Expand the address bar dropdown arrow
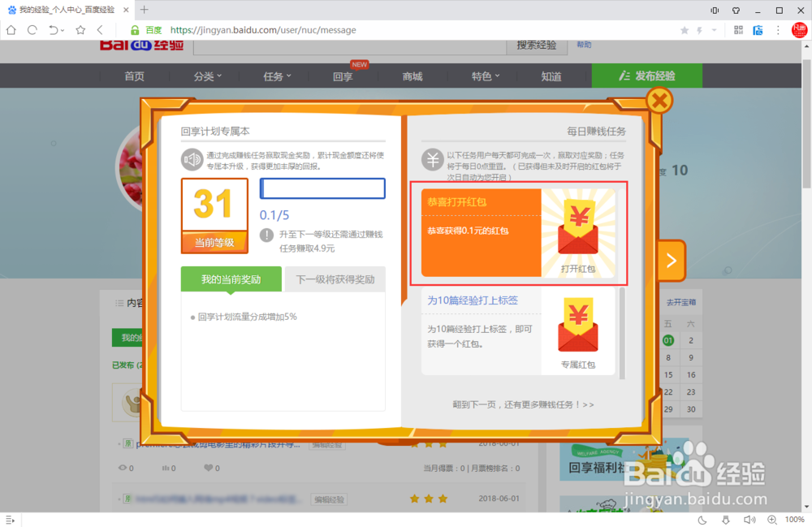 714,31
